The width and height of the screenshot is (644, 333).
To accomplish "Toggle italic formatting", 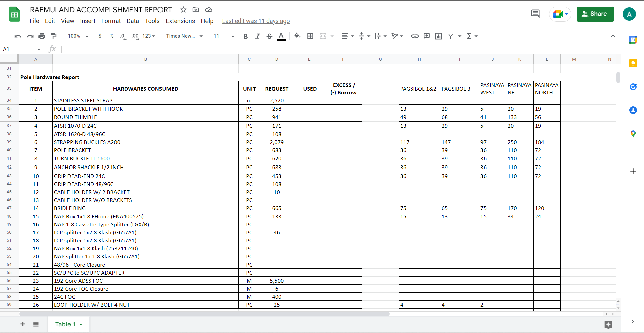I will [258, 36].
